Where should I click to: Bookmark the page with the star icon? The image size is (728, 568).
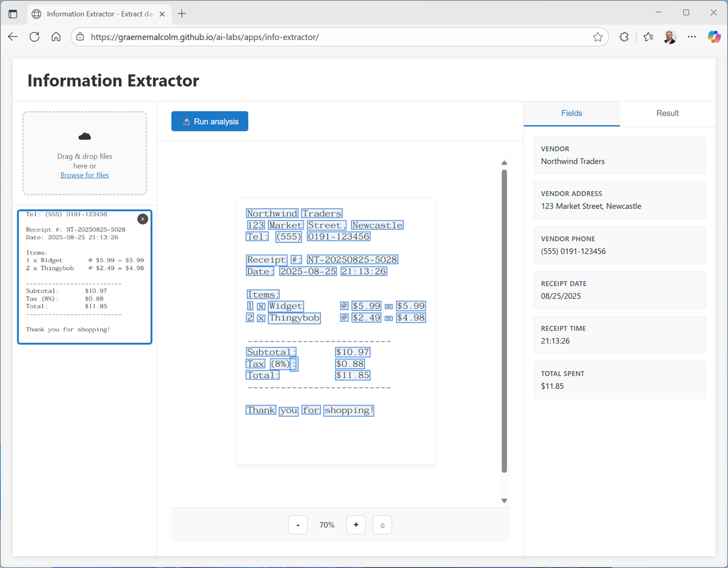tap(598, 36)
